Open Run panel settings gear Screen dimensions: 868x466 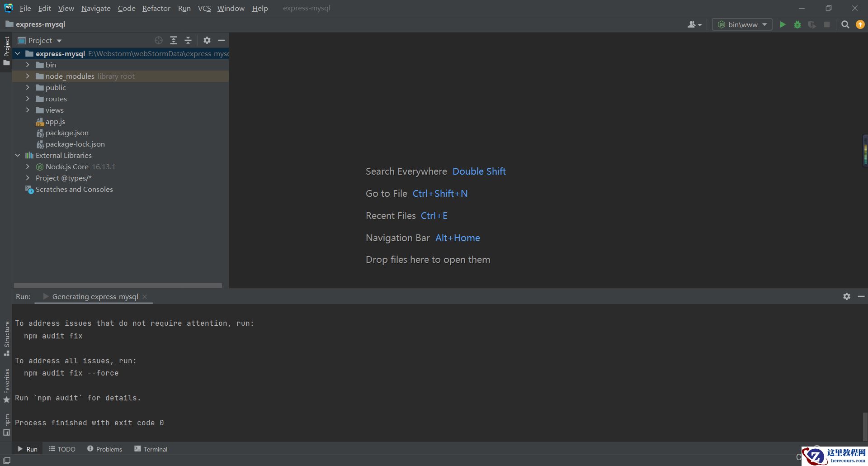click(x=847, y=296)
